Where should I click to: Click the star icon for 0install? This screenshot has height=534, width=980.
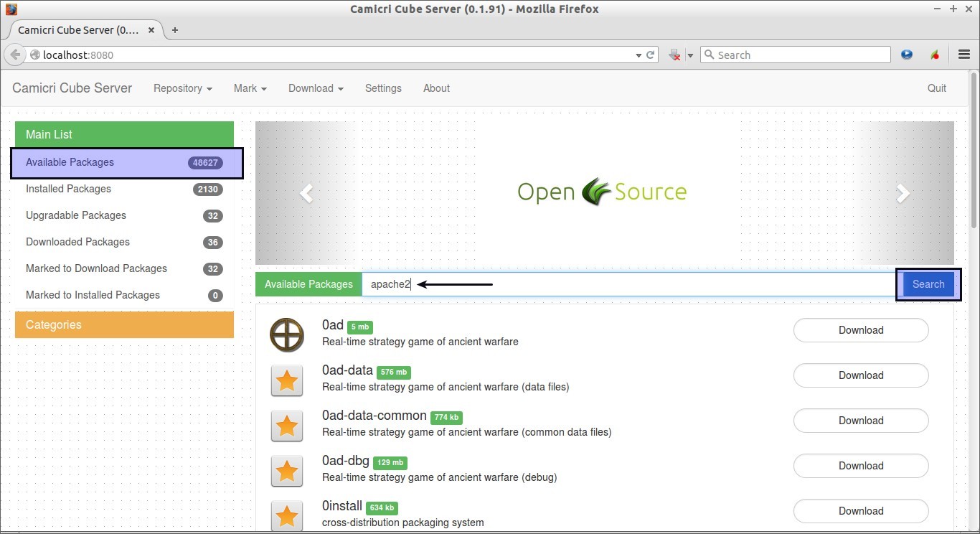pos(287,516)
